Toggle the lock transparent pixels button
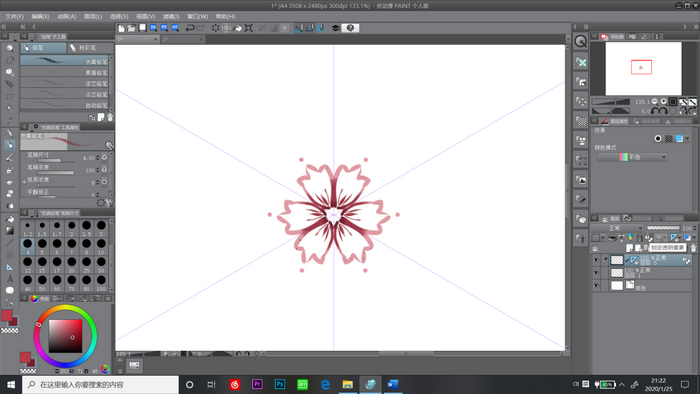This screenshot has height=394, width=700. (x=648, y=238)
